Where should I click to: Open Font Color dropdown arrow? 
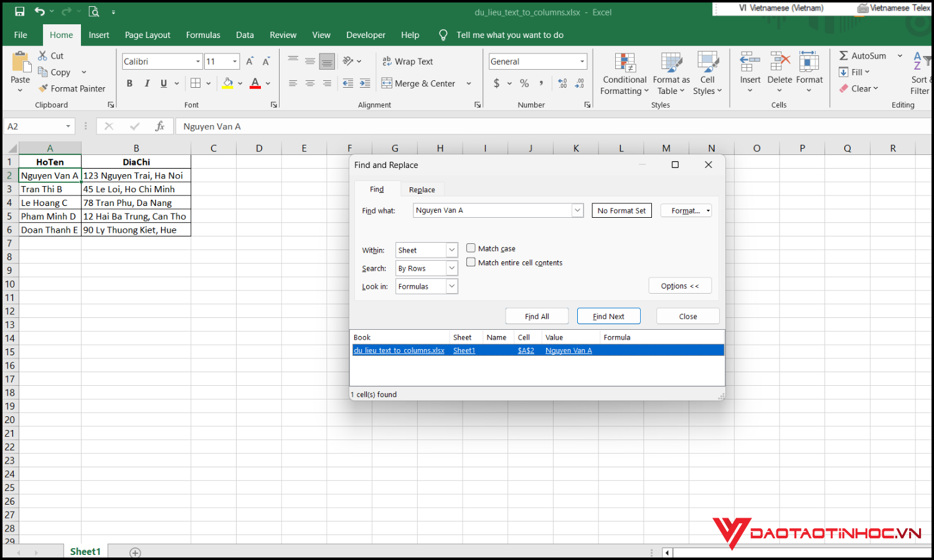click(268, 83)
